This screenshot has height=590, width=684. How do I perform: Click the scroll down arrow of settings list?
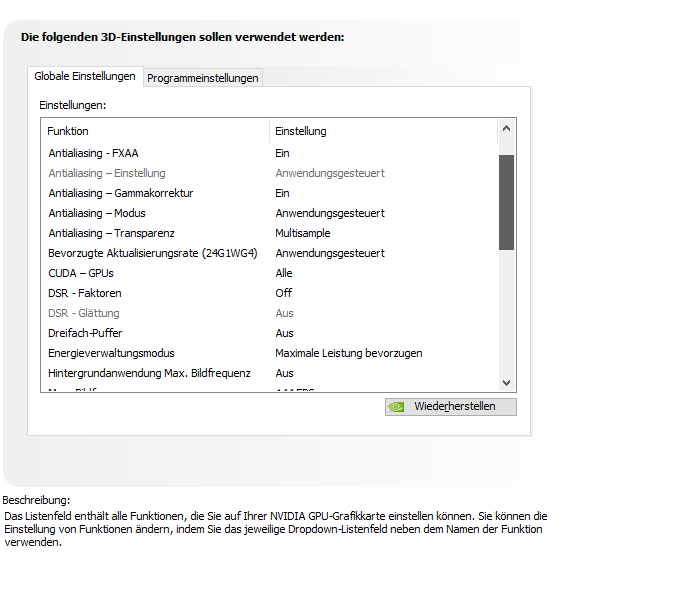click(x=506, y=383)
